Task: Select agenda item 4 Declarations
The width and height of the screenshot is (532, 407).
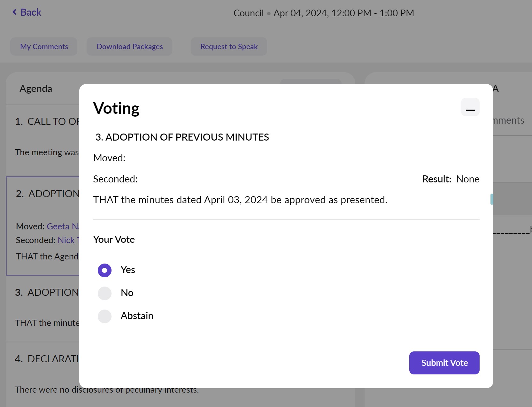Action: (47, 359)
